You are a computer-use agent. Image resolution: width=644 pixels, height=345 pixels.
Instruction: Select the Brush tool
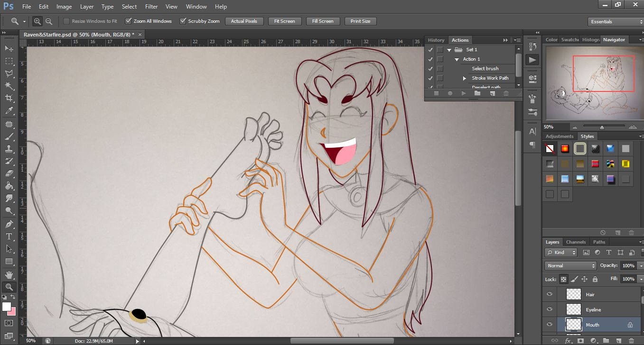click(9, 136)
